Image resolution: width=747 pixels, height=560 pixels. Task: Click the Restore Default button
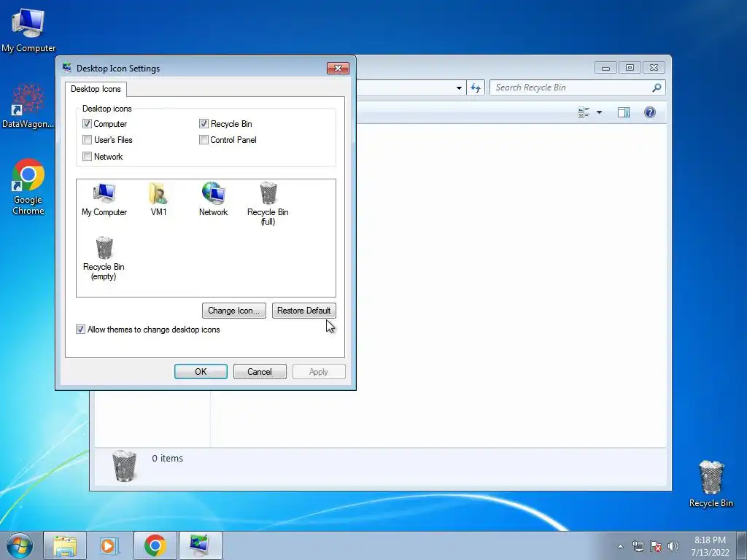(x=304, y=311)
